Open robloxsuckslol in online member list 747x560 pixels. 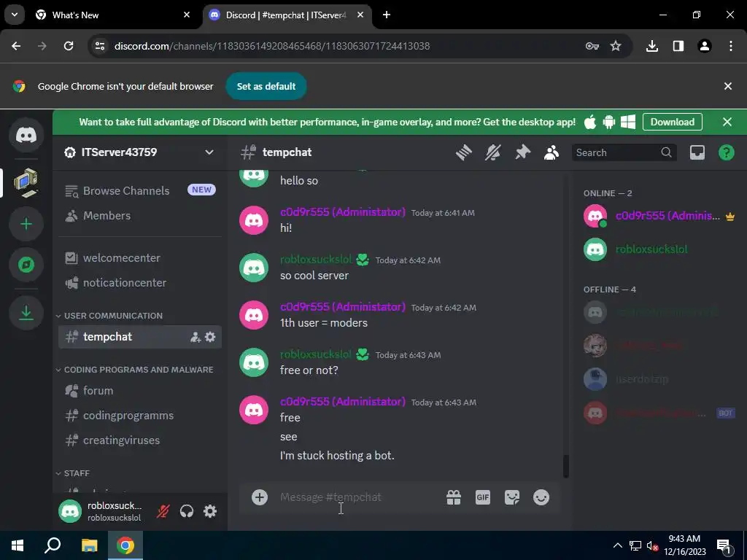click(x=659, y=249)
